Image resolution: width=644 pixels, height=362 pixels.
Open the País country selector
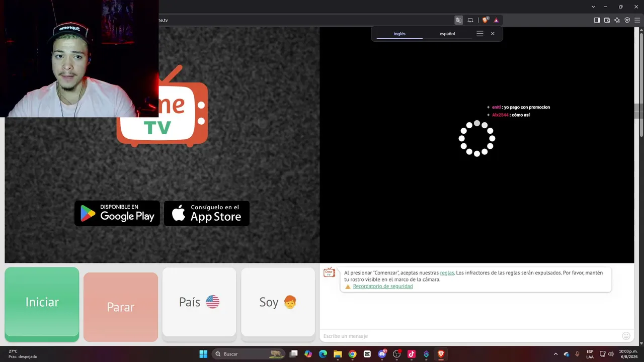[199, 302]
